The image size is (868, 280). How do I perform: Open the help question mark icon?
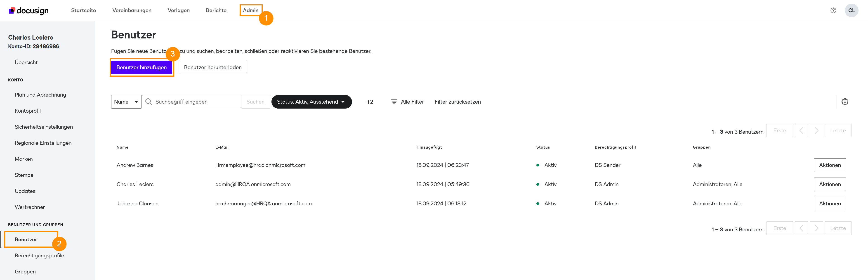pos(833,10)
